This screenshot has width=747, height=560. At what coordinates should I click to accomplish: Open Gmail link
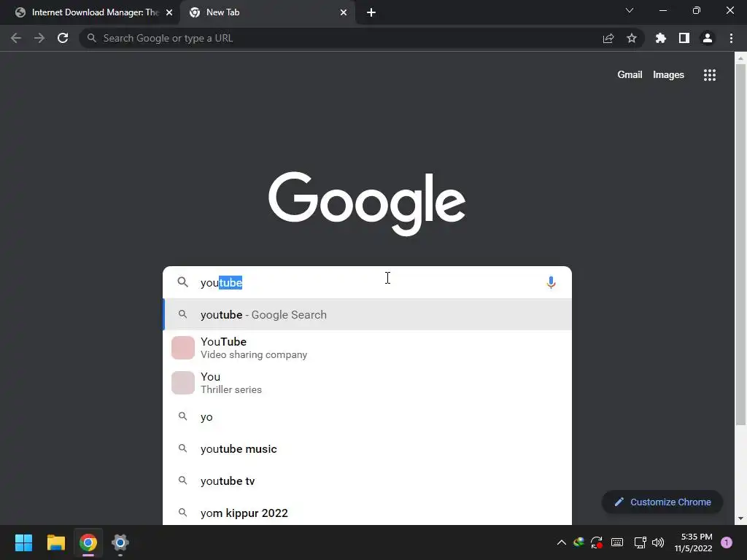coord(630,75)
